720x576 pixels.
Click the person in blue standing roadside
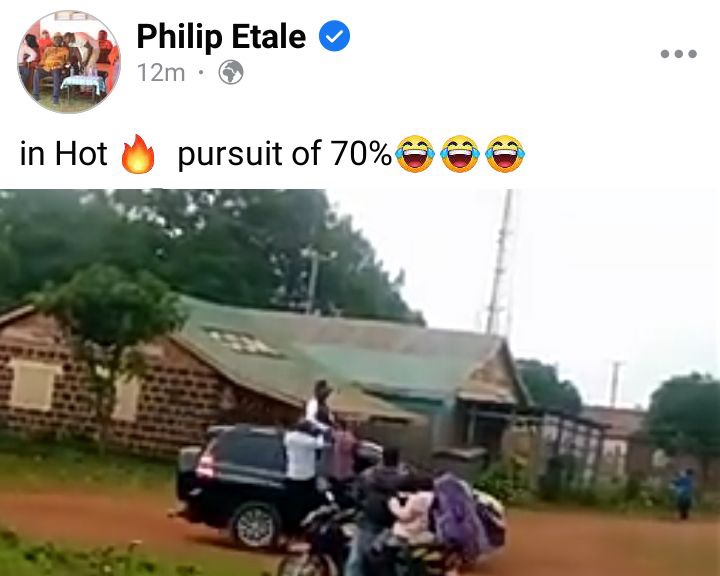pos(684,494)
